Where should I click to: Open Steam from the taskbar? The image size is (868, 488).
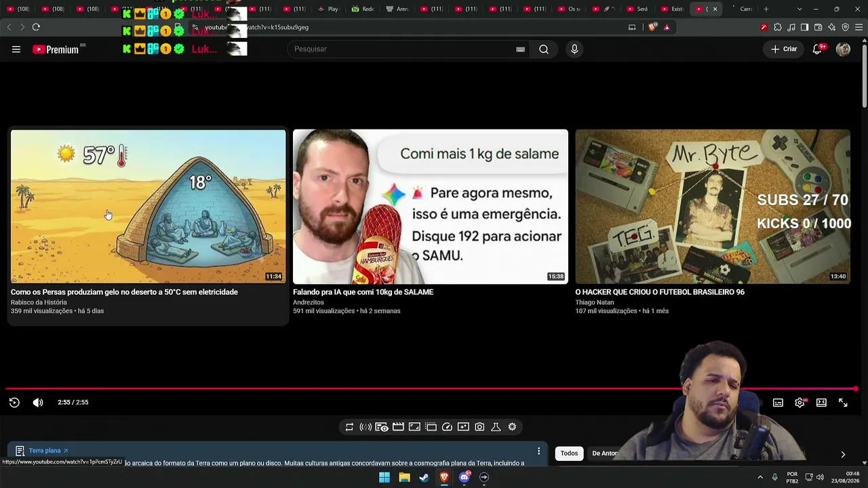[x=424, y=477]
